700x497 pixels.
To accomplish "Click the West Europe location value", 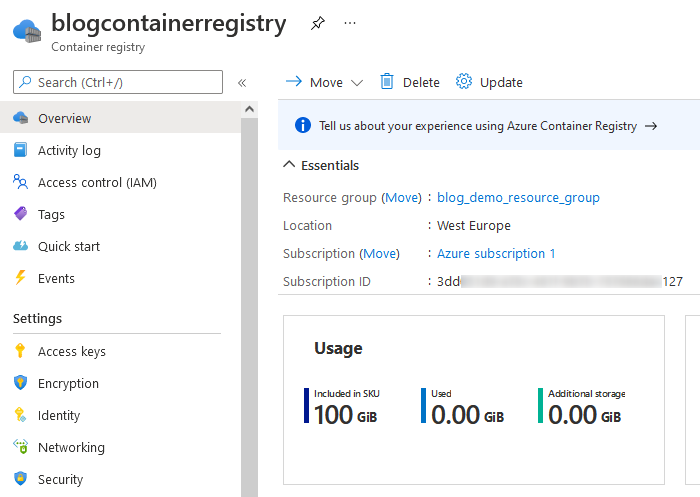I will (x=474, y=226).
